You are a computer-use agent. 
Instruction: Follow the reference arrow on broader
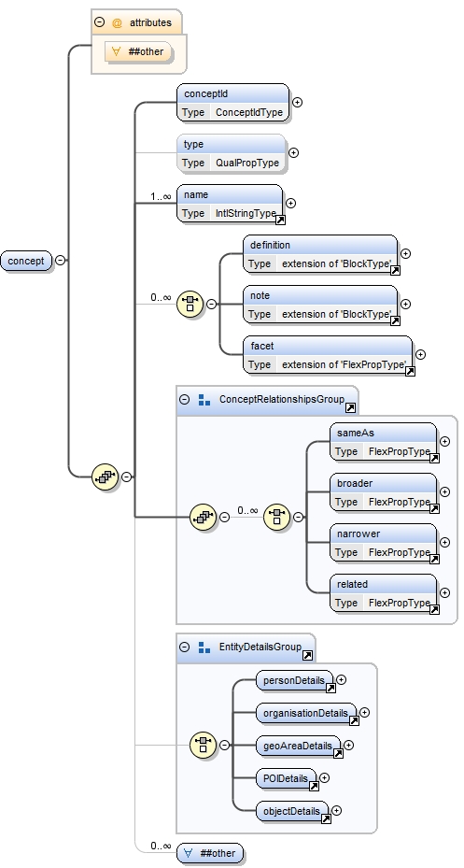pos(435,508)
